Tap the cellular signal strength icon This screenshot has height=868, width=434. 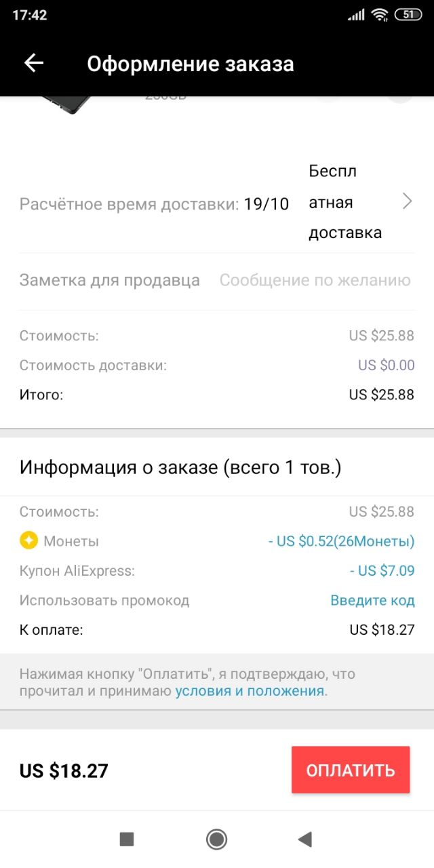(356, 15)
